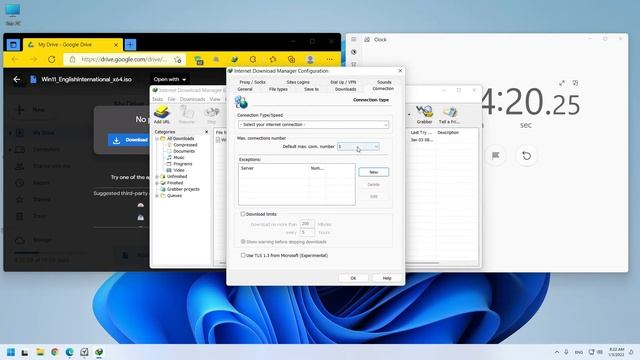Screen dimensions: 640x360
Task: Close the Categories panel in IDM
Action: pyautogui.click(x=206, y=132)
